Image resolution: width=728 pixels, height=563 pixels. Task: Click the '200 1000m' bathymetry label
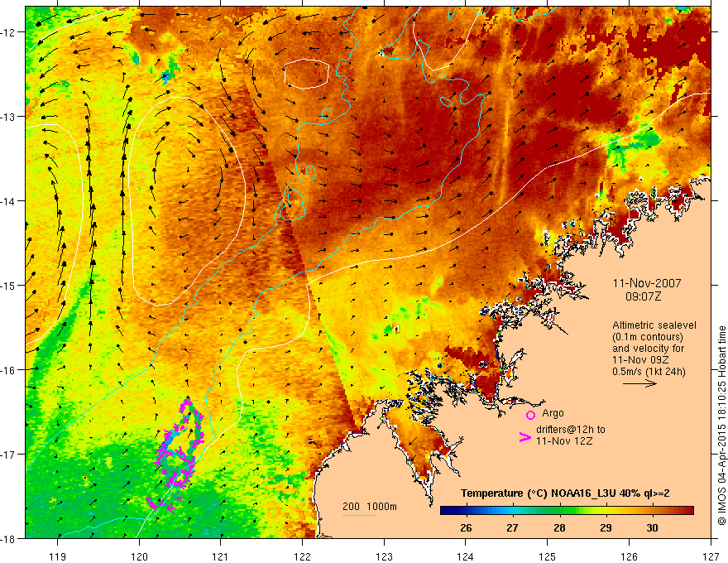(370, 507)
